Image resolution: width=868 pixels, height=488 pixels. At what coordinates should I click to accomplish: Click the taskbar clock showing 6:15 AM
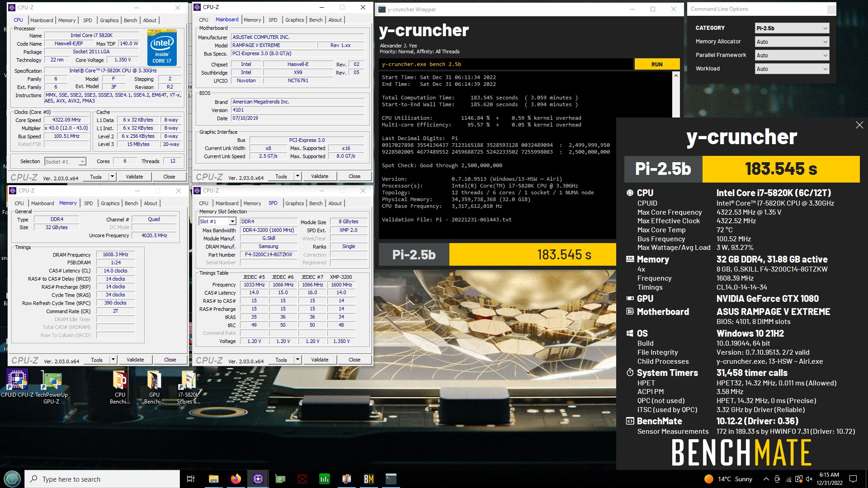(829, 479)
